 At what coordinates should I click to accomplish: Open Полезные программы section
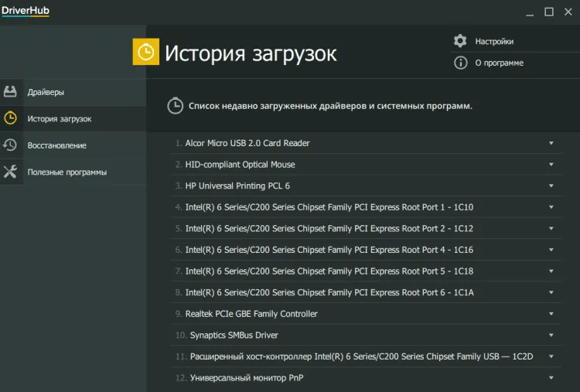coord(67,172)
